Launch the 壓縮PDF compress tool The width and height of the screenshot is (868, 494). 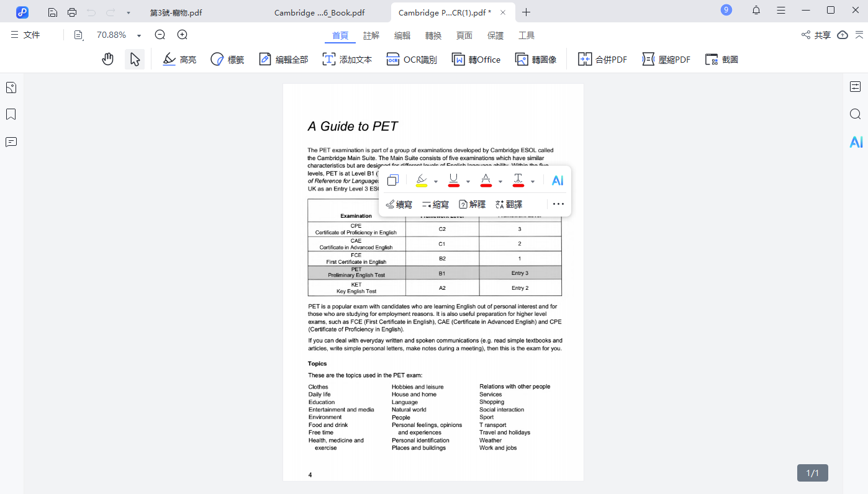pyautogui.click(x=666, y=59)
